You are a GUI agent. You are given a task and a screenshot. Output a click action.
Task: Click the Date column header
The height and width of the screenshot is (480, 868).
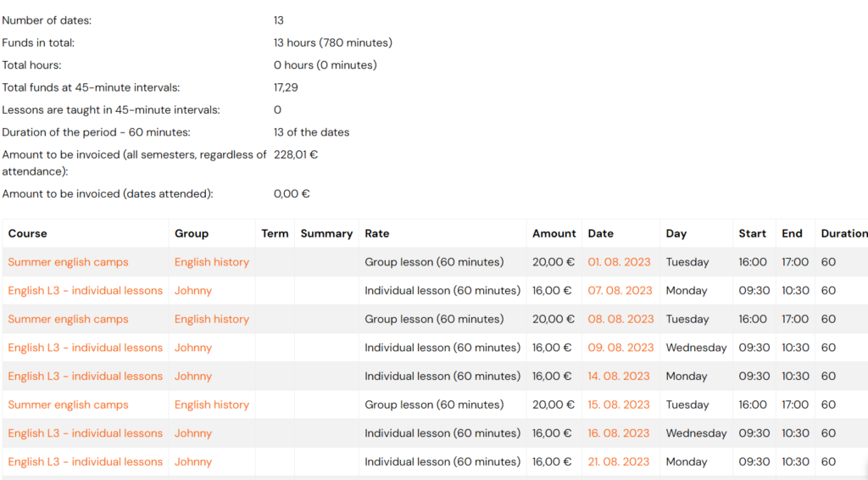(601, 233)
